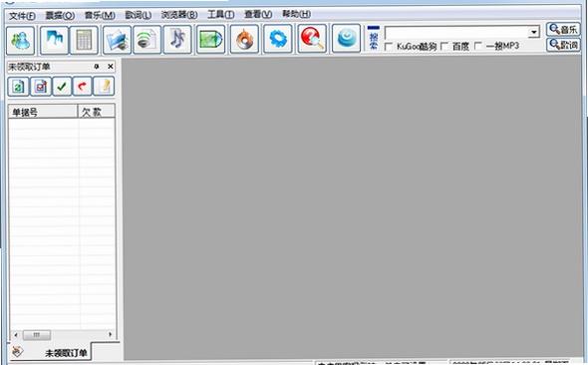Click the red undo arrow icon
Screen dimensions: 588x365
pos(82,87)
